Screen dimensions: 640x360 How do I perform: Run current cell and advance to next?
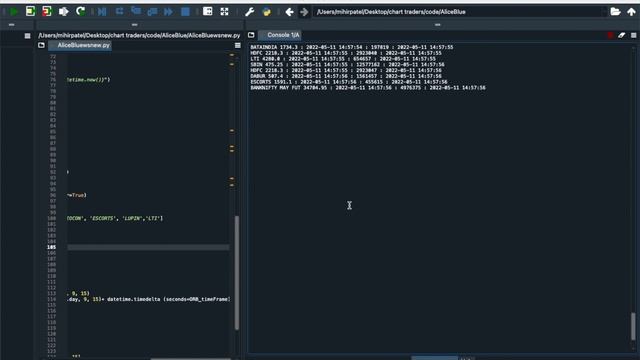tap(47, 11)
